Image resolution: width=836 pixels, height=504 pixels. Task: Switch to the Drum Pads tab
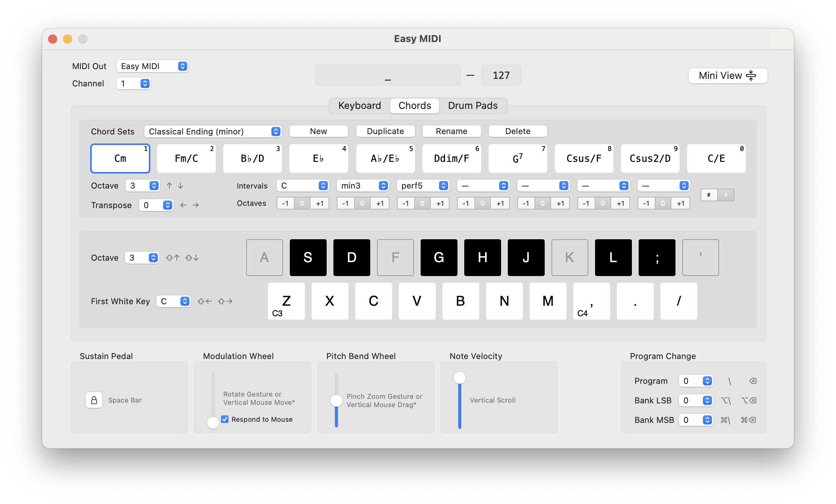(472, 106)
